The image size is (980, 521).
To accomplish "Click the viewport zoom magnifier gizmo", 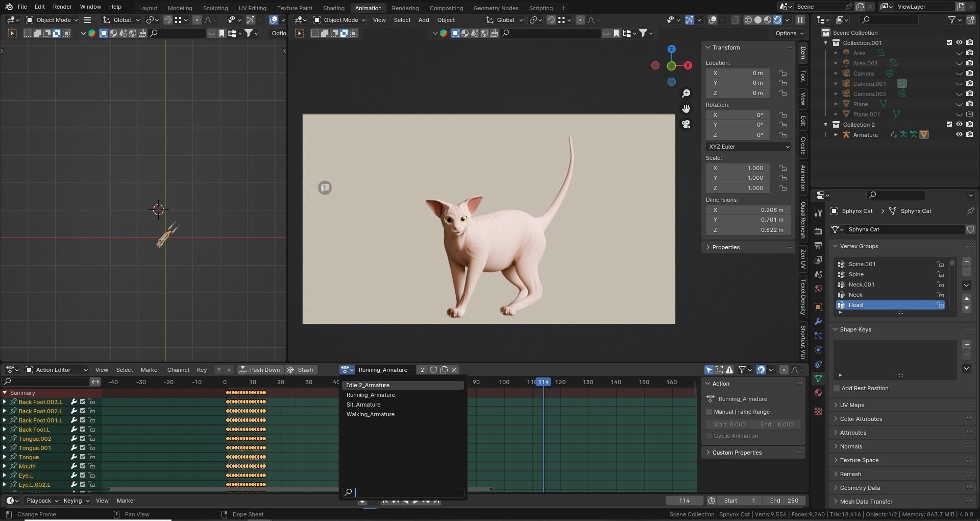I will pos(686,93).
